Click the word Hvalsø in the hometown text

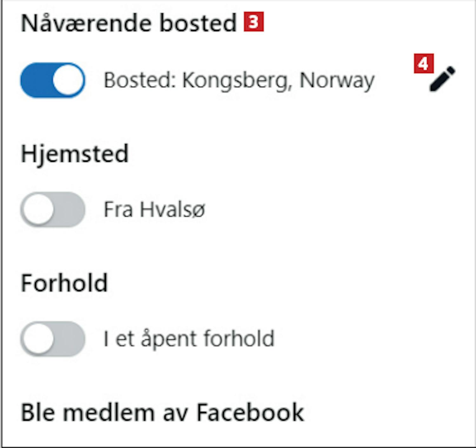(x=173, y=210)
